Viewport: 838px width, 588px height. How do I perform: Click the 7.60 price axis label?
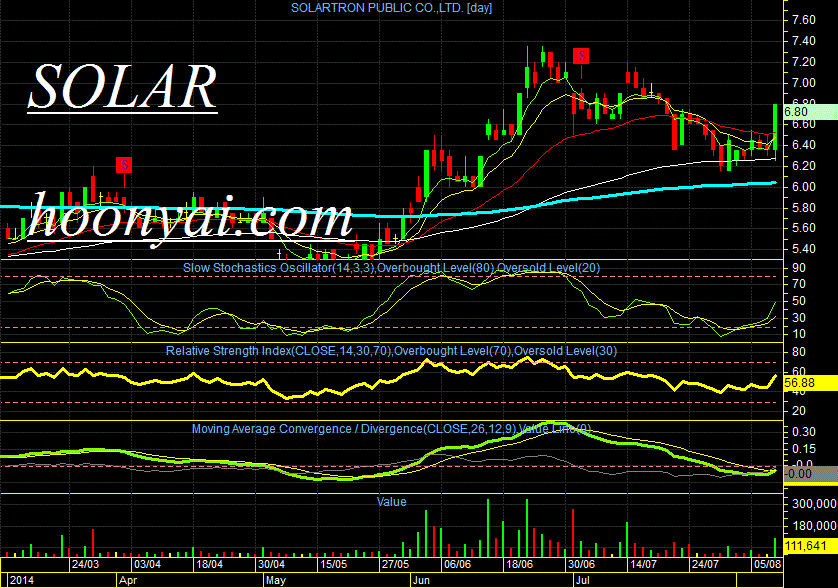804,20
